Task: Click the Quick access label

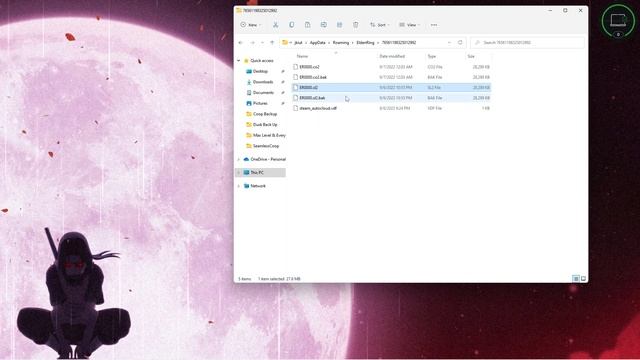Action: 262,60
